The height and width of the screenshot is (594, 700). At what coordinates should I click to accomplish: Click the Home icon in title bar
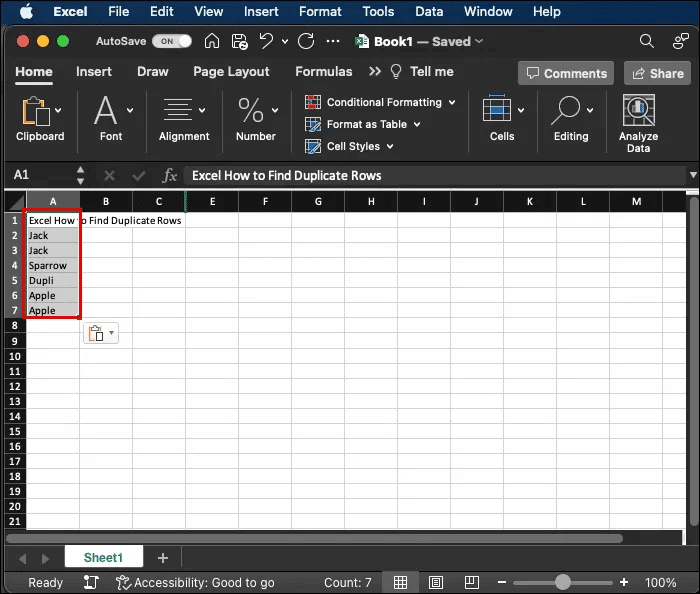(x=211, y=42)
